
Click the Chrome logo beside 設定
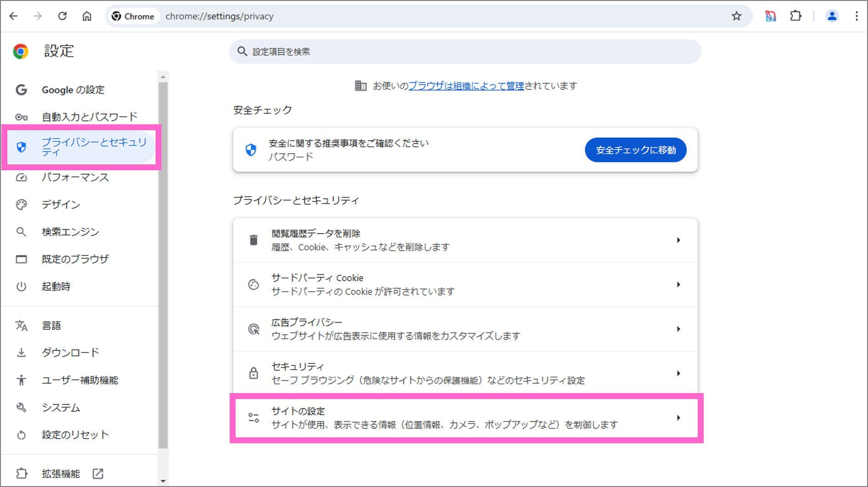pos(21,51)
